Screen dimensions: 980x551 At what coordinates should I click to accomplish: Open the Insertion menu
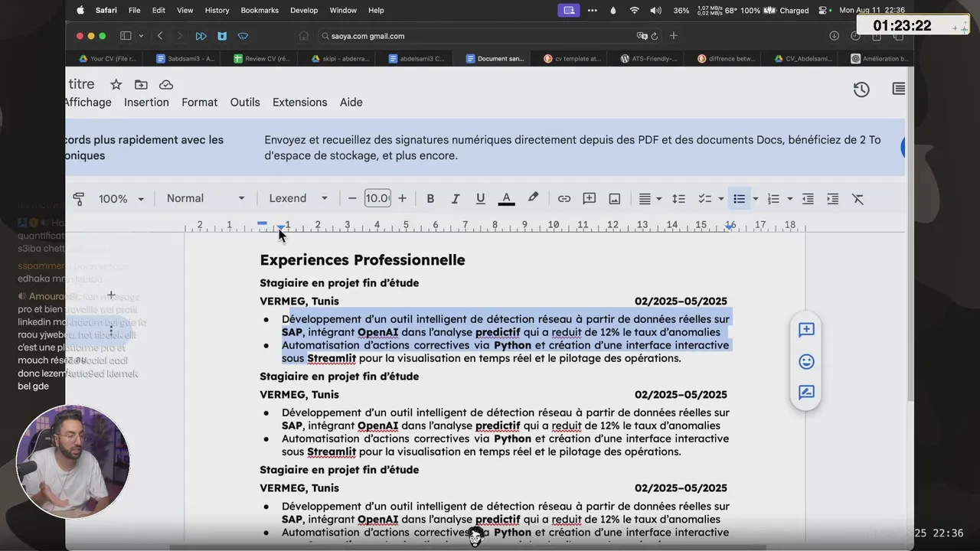coord(146,103)
